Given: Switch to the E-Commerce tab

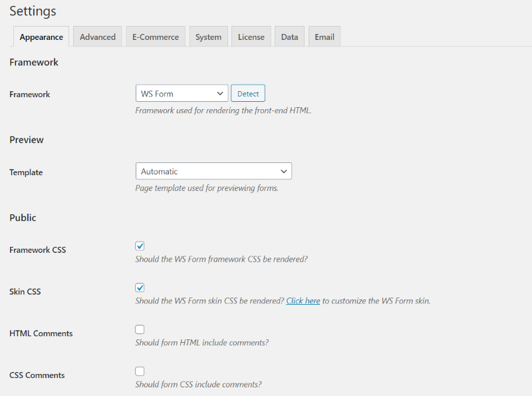Looking at the screenshot, I should (x=156, y=37).
